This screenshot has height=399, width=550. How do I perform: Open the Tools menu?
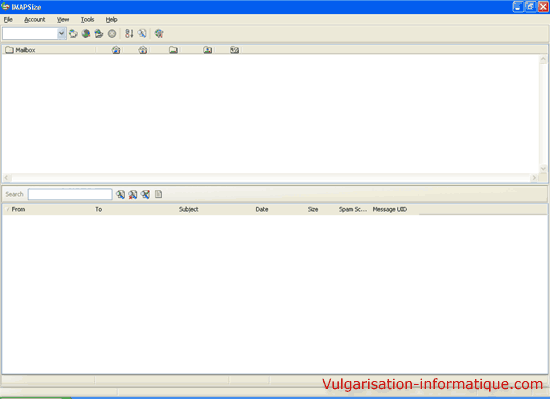point(87,20)
